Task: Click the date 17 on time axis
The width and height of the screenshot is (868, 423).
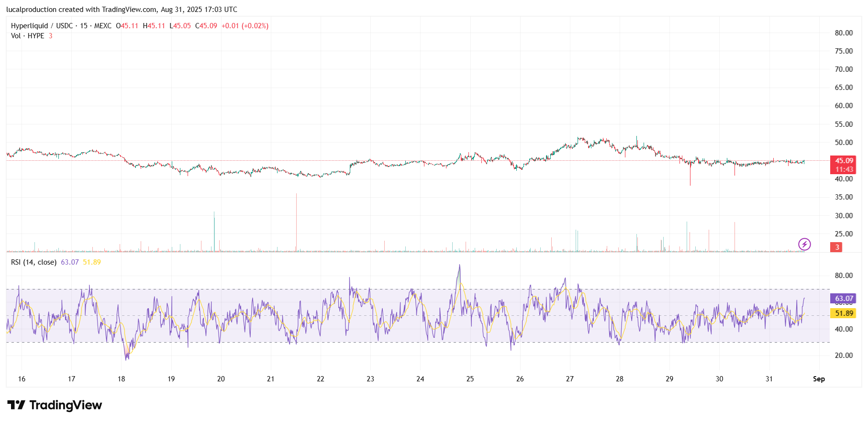Action: pyautogui.click(x=71, y=379)
